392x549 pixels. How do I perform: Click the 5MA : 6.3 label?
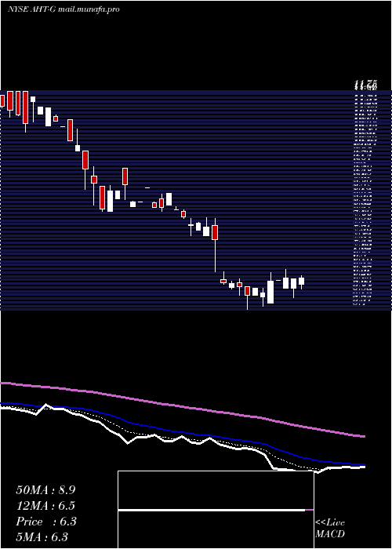[x=42, y=536]
